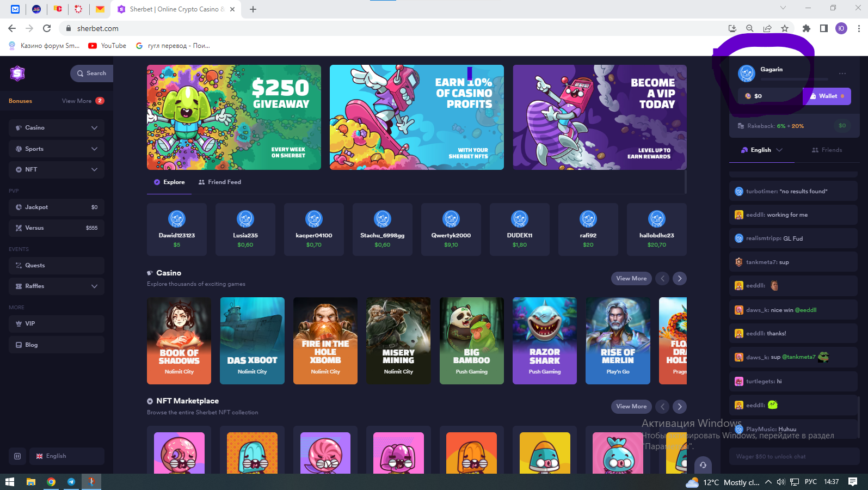Open the profile three-dot options menu

coord(842,73)
